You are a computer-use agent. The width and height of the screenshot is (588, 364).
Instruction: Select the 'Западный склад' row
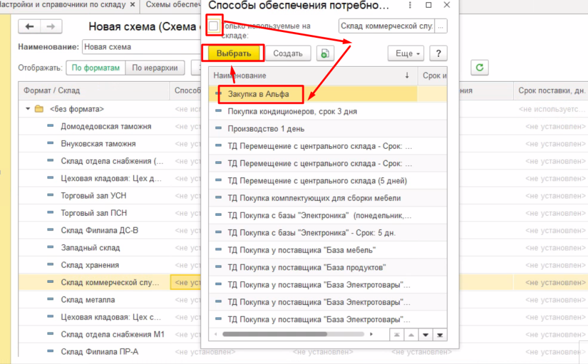[x=90, y=248]
